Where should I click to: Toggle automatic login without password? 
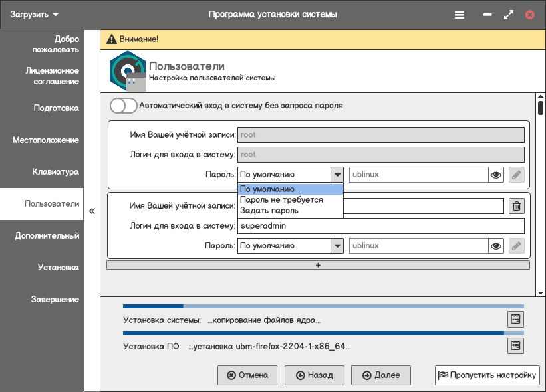(x=124, y=106)
